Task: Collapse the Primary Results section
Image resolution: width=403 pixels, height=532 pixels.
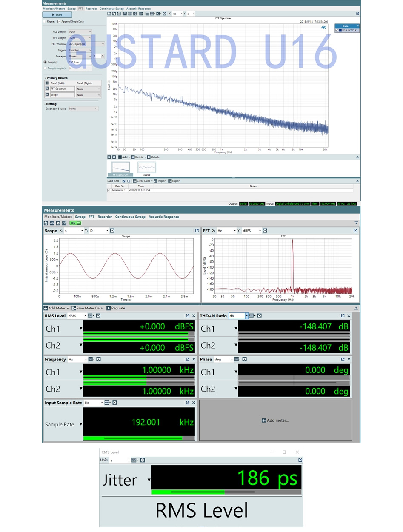Action: (x=45, y=78)
